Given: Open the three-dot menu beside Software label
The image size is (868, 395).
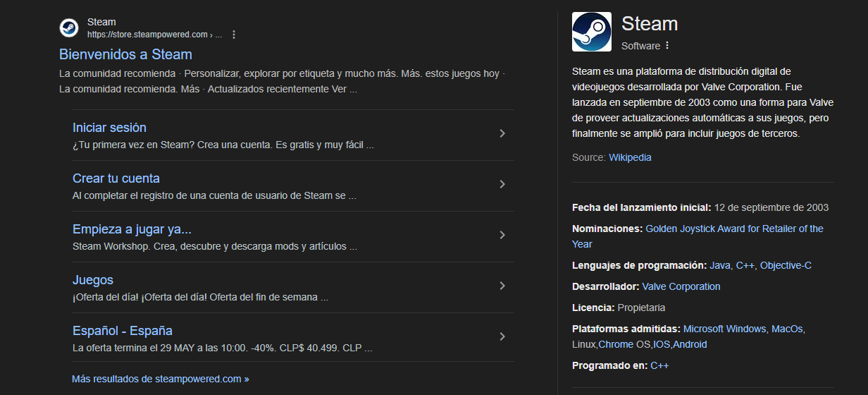Looking at the screenshot, I should [x=667, y=46].
